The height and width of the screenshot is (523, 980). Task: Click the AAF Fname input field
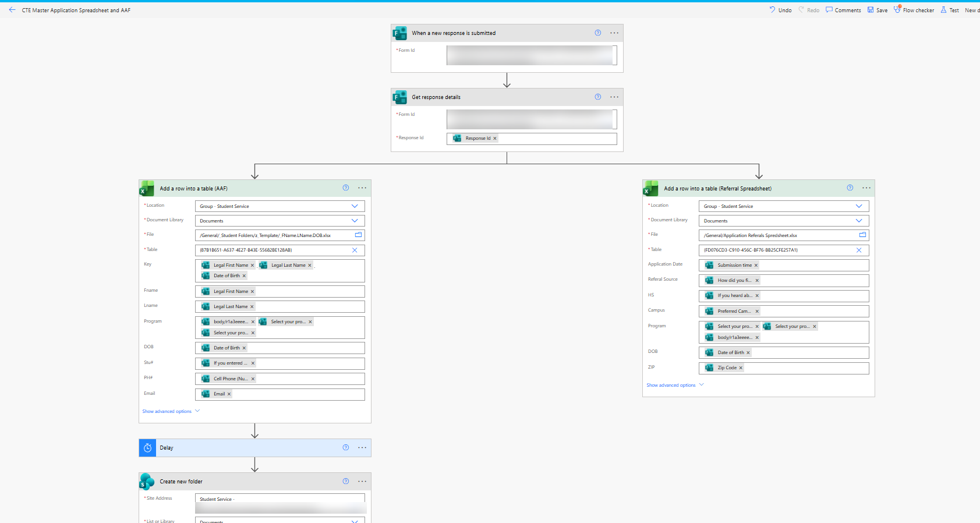point(280,291)
